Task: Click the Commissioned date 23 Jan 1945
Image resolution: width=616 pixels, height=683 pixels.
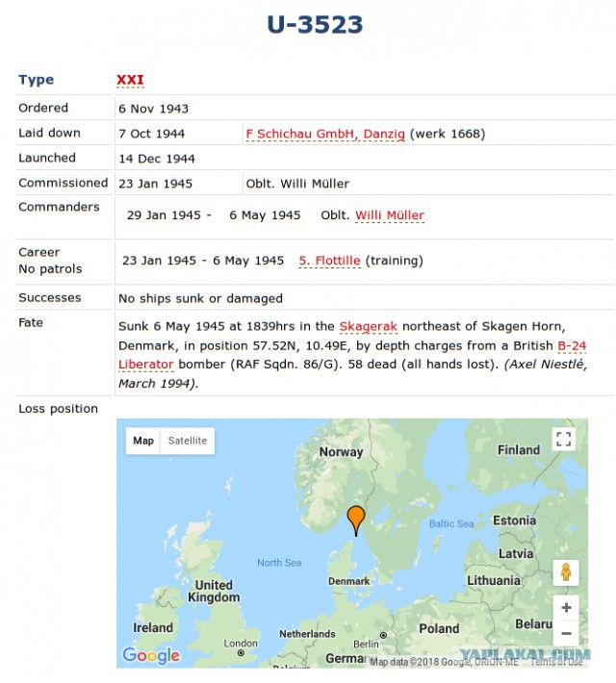Action: click(x=155, y=184)
